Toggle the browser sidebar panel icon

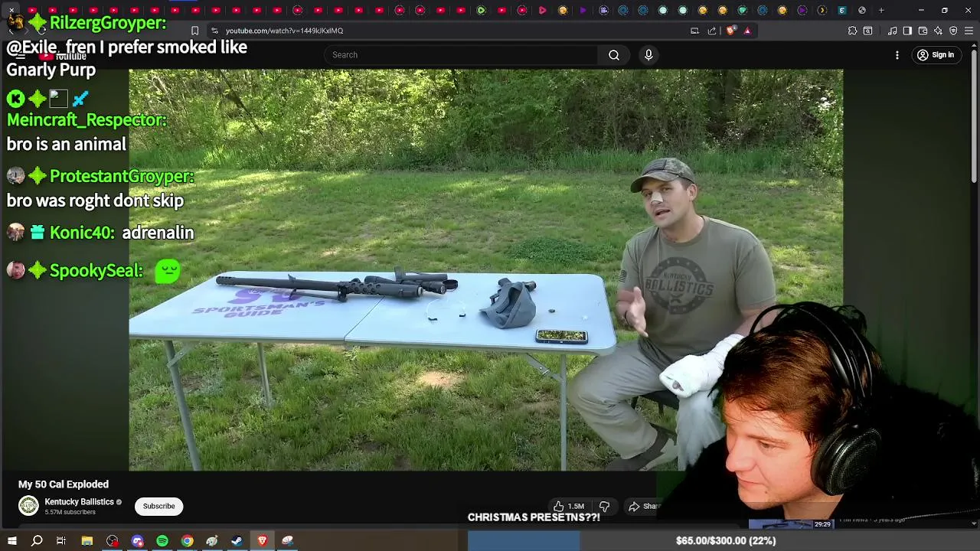[907, 31]
